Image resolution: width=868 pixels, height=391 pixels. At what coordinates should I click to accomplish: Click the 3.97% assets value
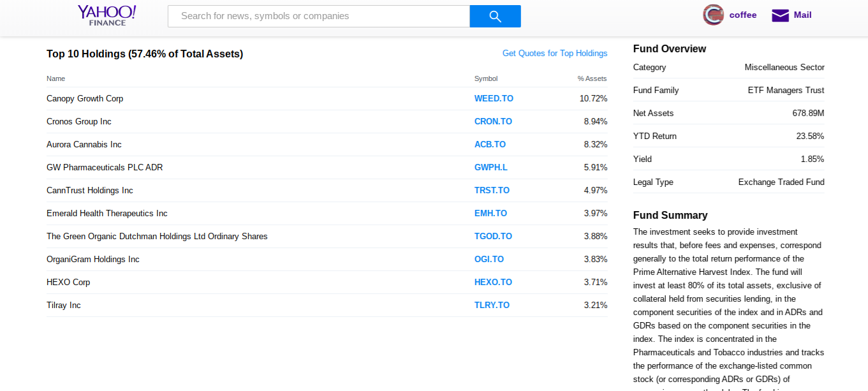596,214
